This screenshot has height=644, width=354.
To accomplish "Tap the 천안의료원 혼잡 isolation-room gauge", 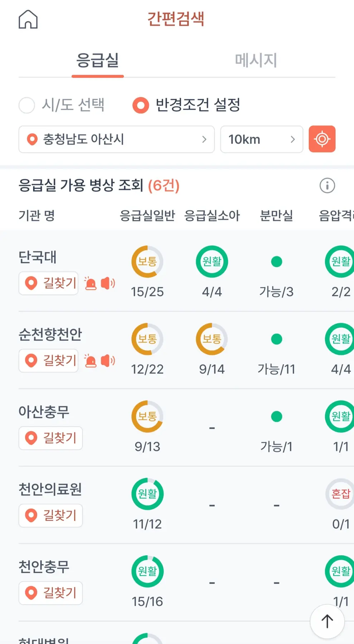I will [340, 494].
